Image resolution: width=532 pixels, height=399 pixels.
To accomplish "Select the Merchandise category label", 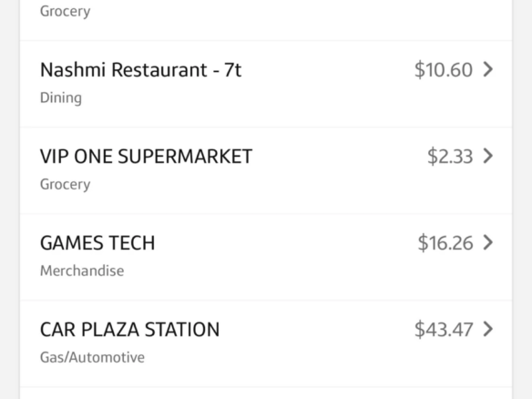I will (x=82, y=271).
